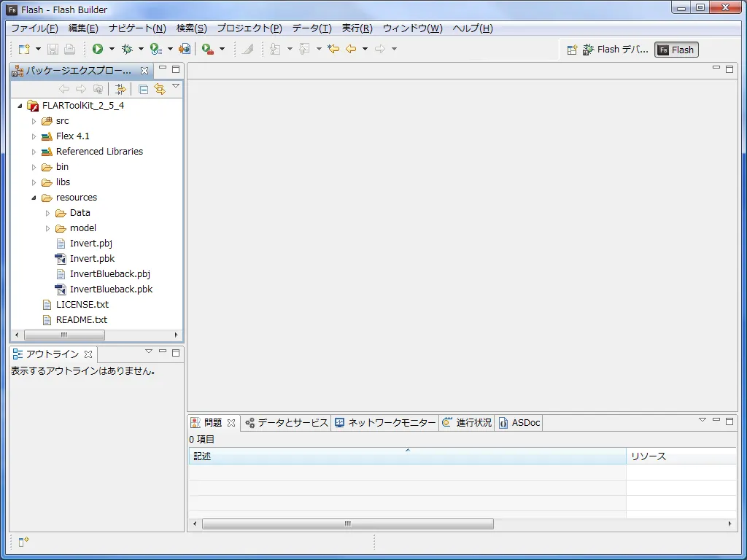747x560 pixels.
Task: Sort problems by 記述 column header
Action: [407, 456]
